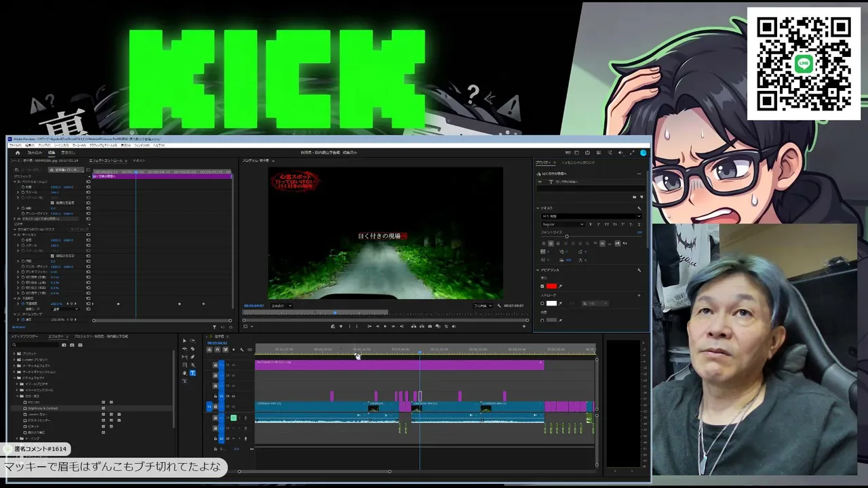
Task: Click the Effects panel search field
Action: 35,345
